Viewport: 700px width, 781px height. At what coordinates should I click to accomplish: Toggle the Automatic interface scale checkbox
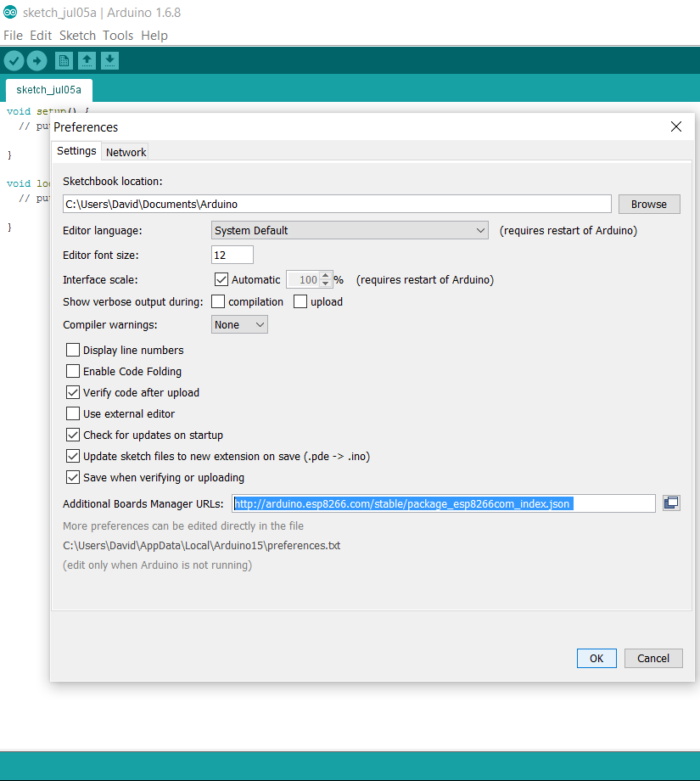221,279
